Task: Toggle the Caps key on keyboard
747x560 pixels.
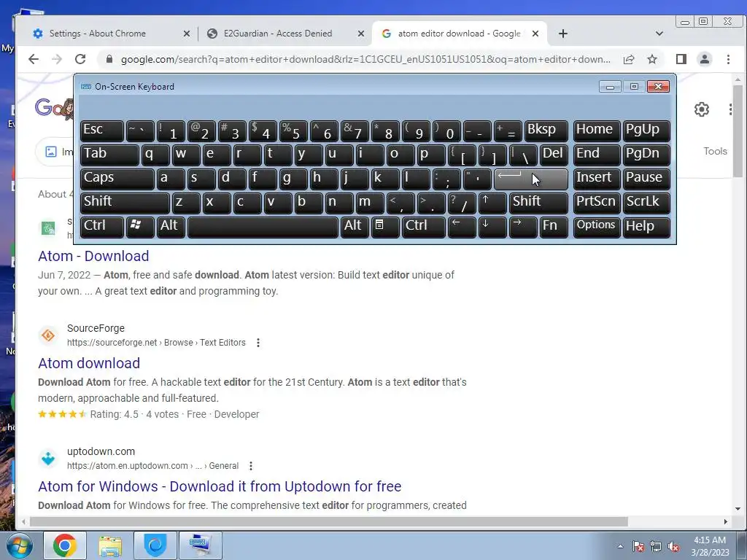Action: point(117,179)
